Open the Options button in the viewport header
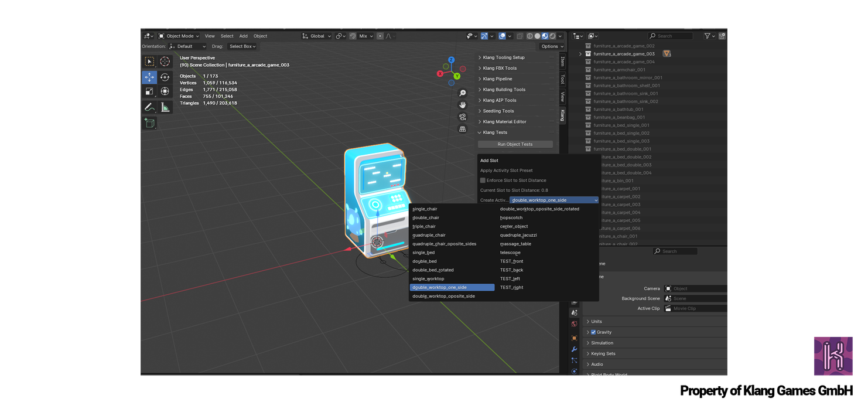 point(552,46)
